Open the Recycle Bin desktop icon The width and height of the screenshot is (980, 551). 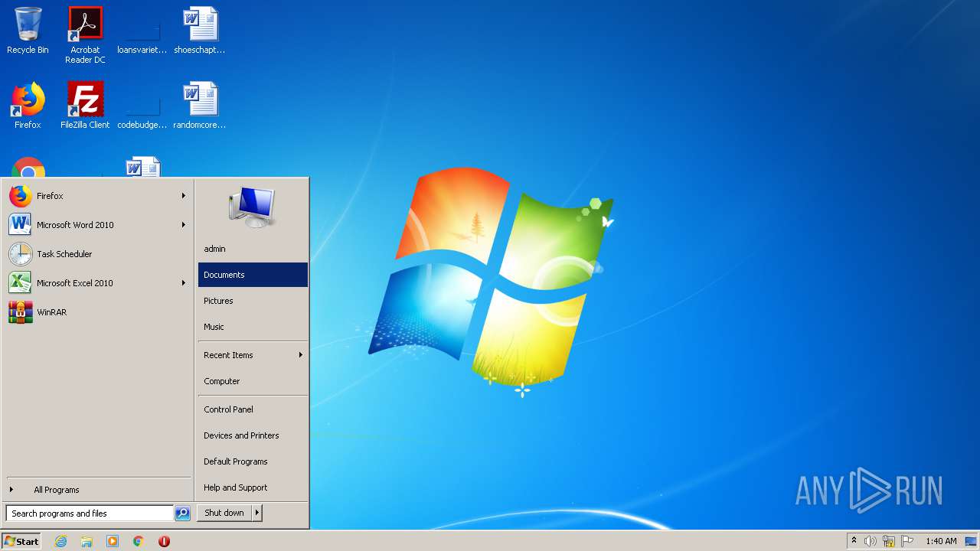pos(28,31)
